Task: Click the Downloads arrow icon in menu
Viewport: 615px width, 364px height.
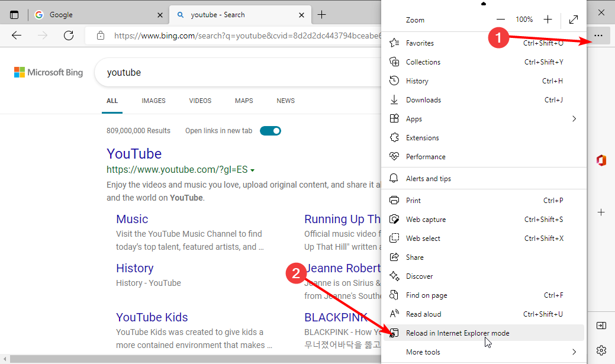Action: (394, 99)
